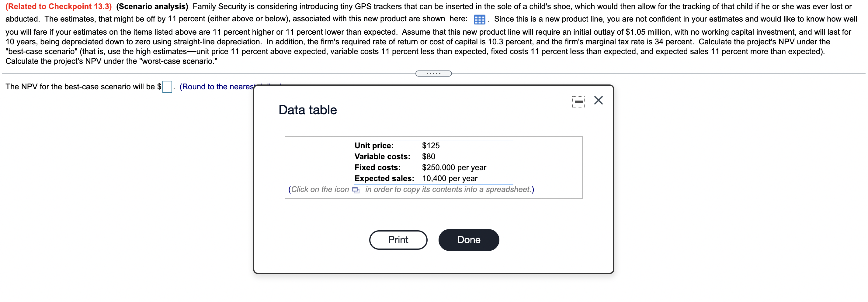Minimize the Data table dialog

[x=578, y=102]
